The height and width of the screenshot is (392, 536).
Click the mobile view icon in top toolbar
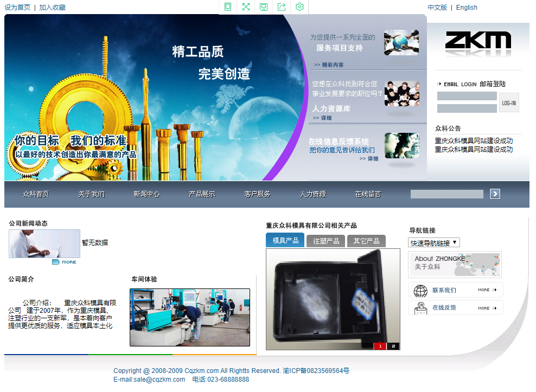(228, 7)
